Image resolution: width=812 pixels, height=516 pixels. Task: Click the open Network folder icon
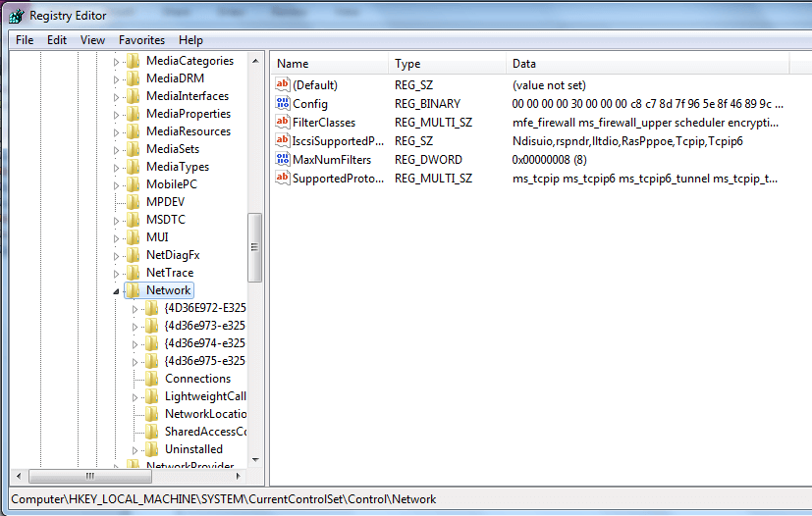coord(134,290)
